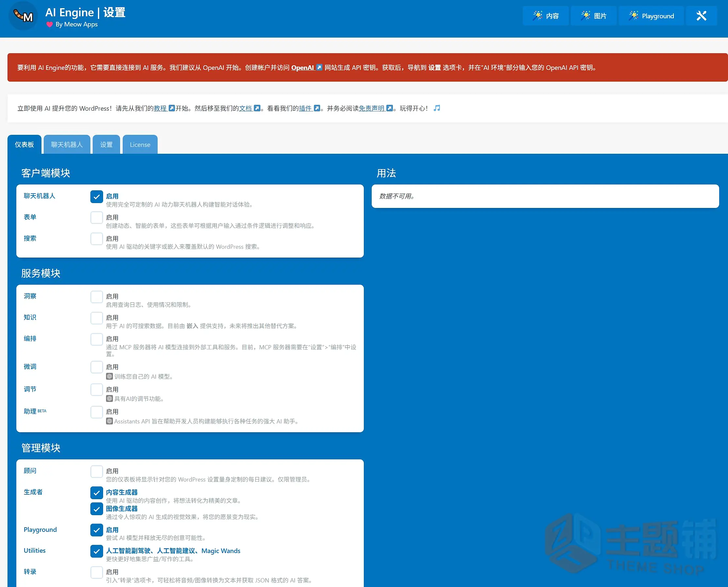Screen dimensions: 728x587
Task: Open the tools wrench icon button
Action: click(x=701, y=16)
